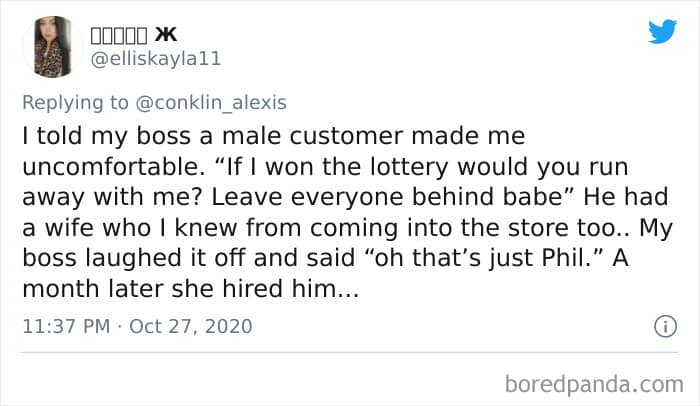Click the Twitter bird logo

pyautogui.click(x=661, y=32)
